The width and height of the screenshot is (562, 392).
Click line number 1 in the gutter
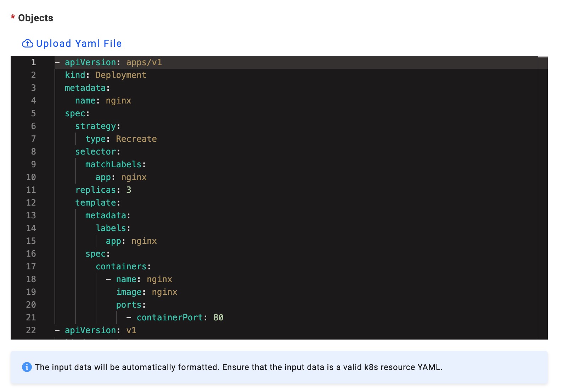pos(33,62)
